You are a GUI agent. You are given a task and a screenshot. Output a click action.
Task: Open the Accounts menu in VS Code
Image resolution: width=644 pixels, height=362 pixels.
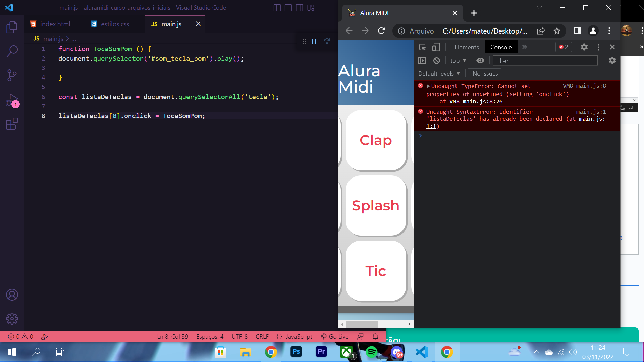[12, 295]
